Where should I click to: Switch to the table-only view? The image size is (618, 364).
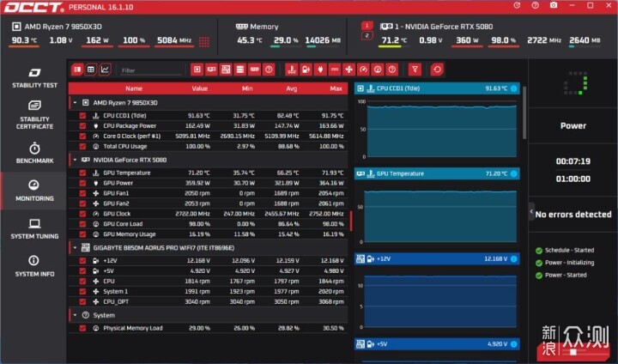click(x=91, y=70)
